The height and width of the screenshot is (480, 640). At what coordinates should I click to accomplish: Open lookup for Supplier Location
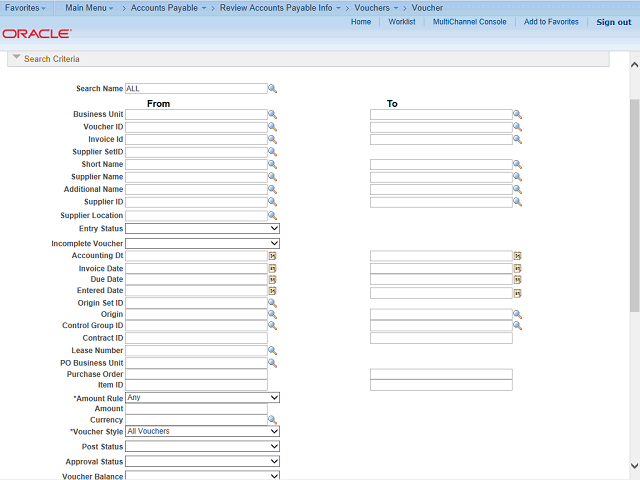click(x=272, y=216)
